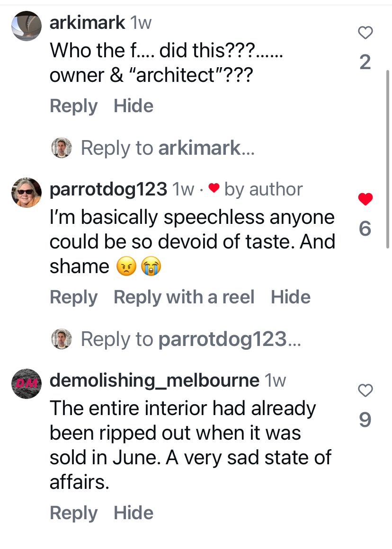Hide parrotdog123's comment
392x549 pixels.
[x=291, y=297]
